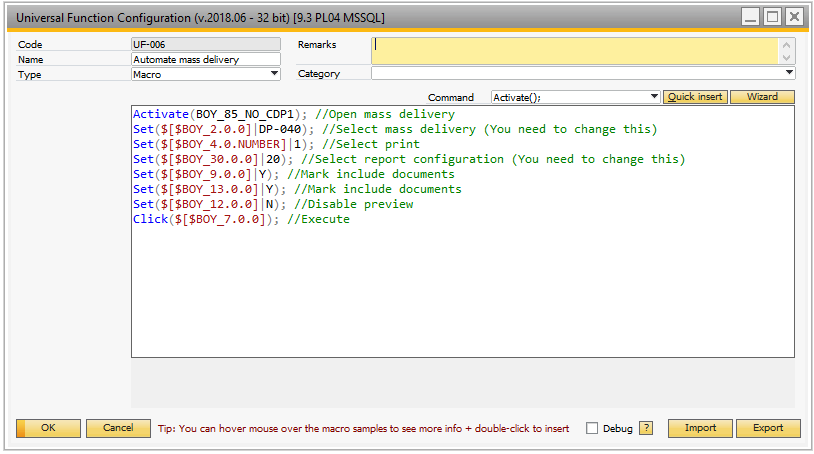Click the Code field UF-006
The height and width of the screenshot is (454, 814).
point(206,44)
